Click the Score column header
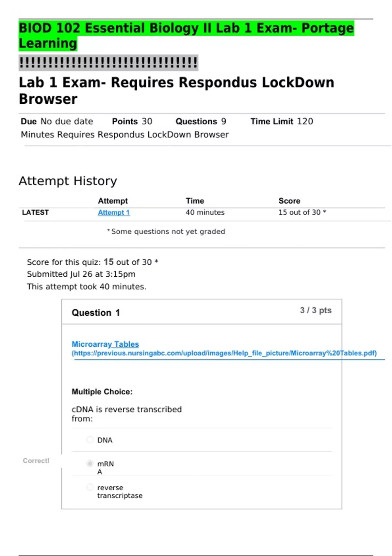The height and width of the screenshot is (556, 392). coord(289,201)
